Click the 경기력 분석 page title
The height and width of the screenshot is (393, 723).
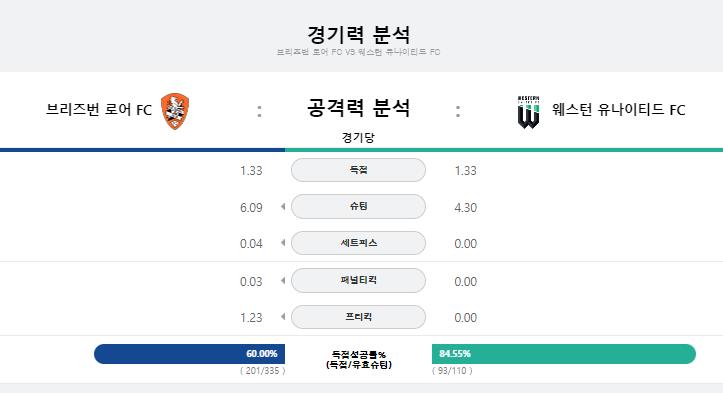tap(358, 35)
